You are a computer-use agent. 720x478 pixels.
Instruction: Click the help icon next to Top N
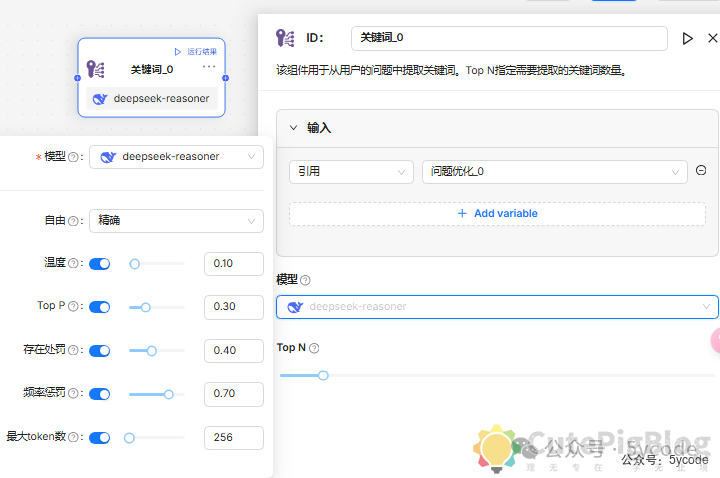314,348
